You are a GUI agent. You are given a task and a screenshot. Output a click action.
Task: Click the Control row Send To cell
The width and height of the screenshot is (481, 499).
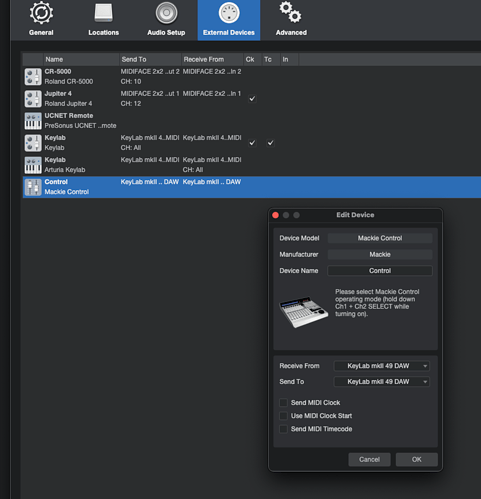(150, 182)
